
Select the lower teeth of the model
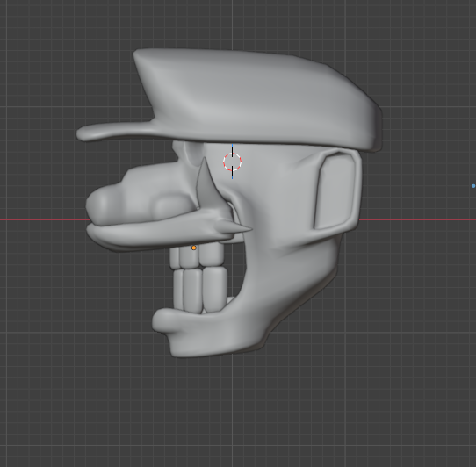(200, 291)
